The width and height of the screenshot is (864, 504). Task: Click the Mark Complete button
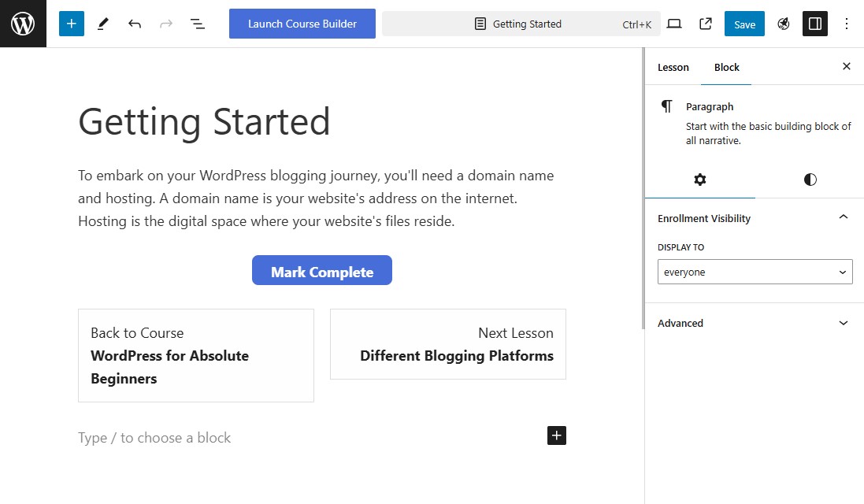pos(322,270)
